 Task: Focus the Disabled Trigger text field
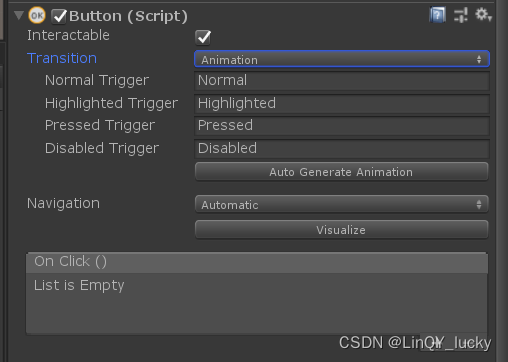pos(342,148)
